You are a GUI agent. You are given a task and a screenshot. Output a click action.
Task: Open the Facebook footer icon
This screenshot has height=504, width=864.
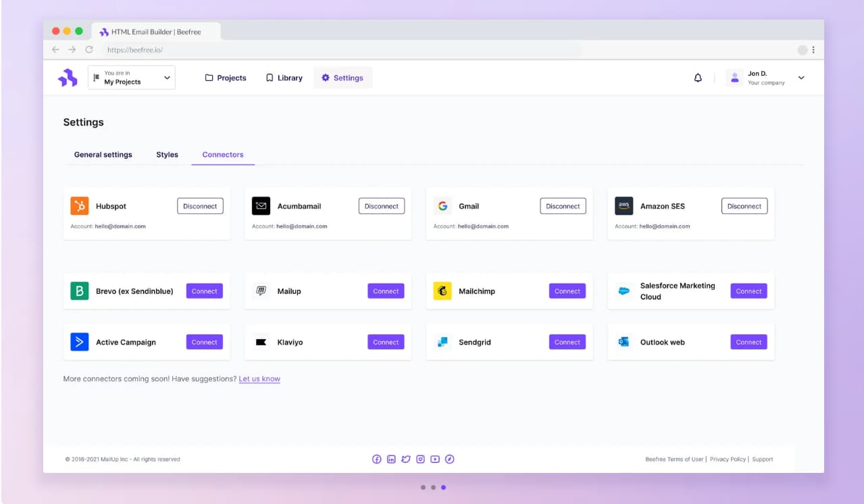[x=377, y=459]
